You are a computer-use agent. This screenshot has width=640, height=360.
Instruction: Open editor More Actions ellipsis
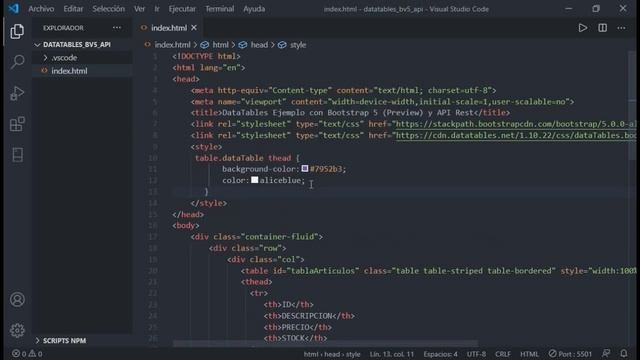click(x=621, y=28)
